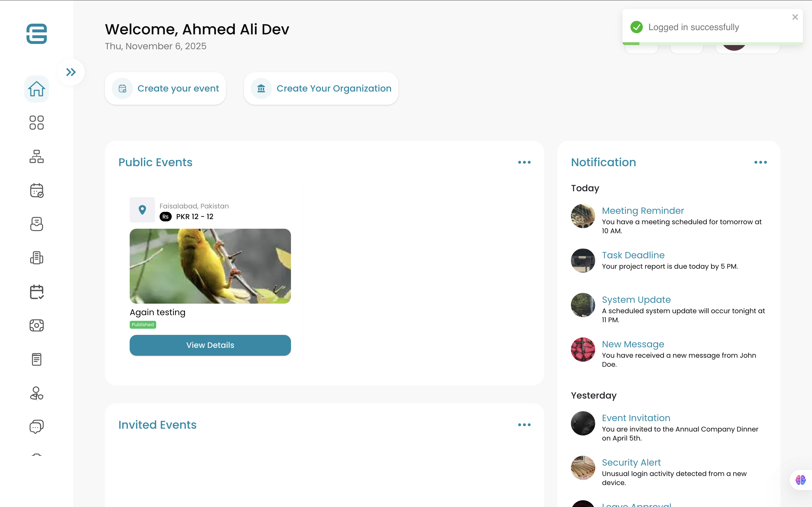Click View Details on Again testing event
This screenshot has height=507, width=812.
coord(210,345)
